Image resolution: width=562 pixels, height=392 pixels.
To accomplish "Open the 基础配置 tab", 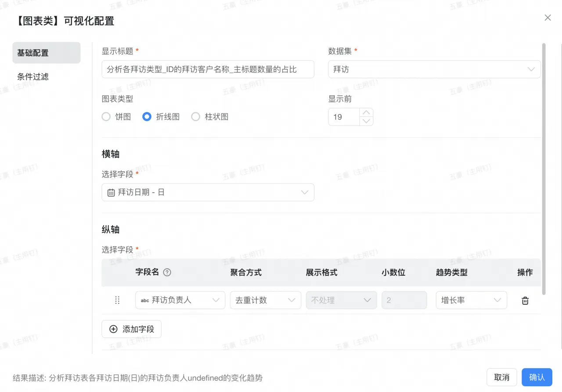I will point(46,53).
